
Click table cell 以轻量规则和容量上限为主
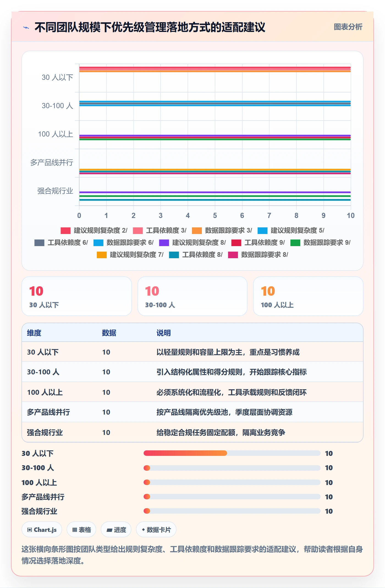click(x=228, y=352)
